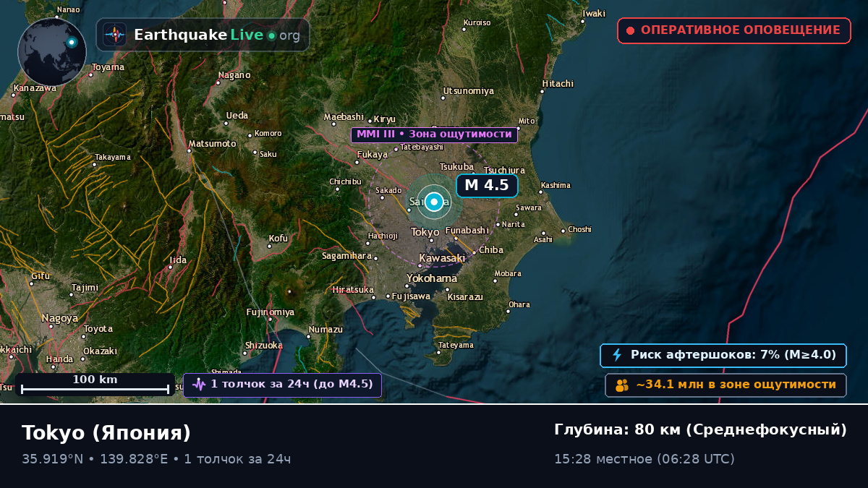Click the M 4.5 magnitude label
The image size is (868, 488).
[x=487, y=185]
